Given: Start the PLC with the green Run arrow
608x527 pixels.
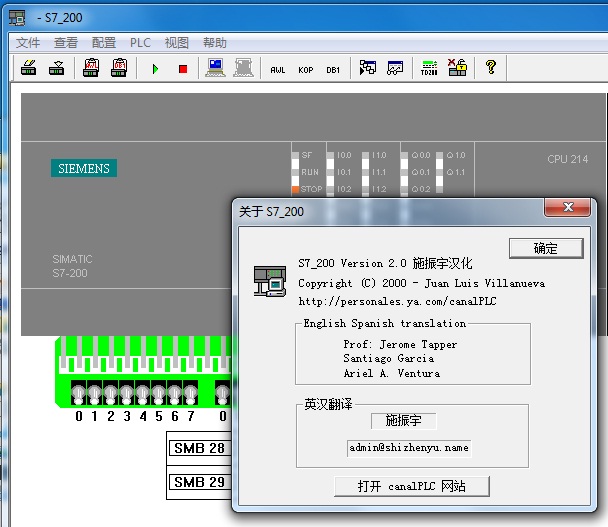Looking at the screenshot, I should (x=155, y=69).
